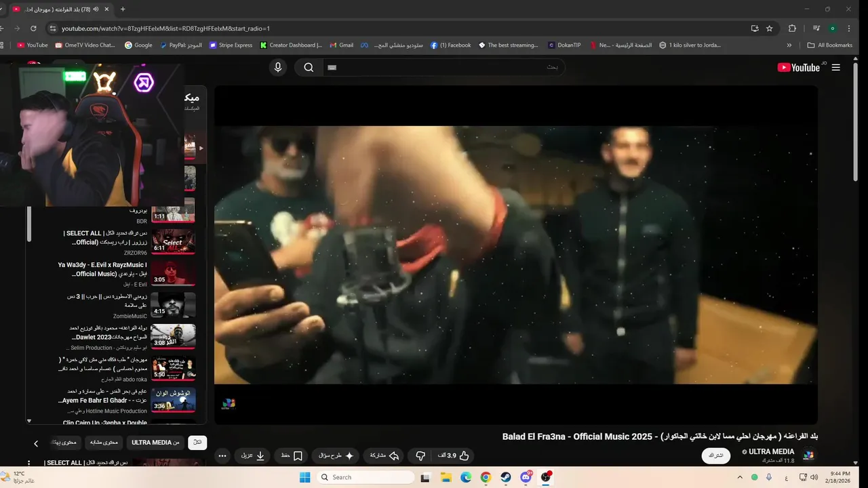Open Dawlet 2023 video thumbnail 3:08

click(x=173, y=336)
